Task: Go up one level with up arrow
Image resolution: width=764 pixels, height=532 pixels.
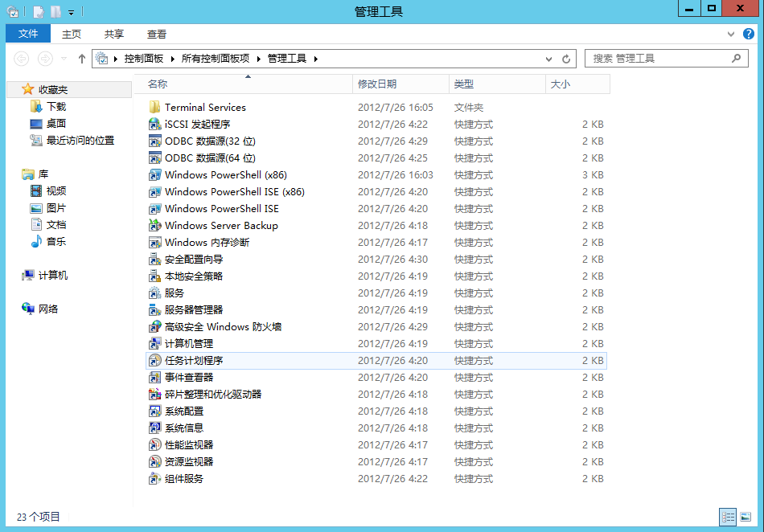Action: point(82,59)
